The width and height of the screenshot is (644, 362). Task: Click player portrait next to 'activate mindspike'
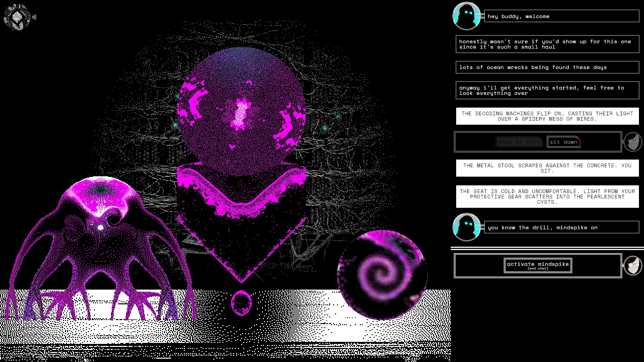[x=633, y=265]
